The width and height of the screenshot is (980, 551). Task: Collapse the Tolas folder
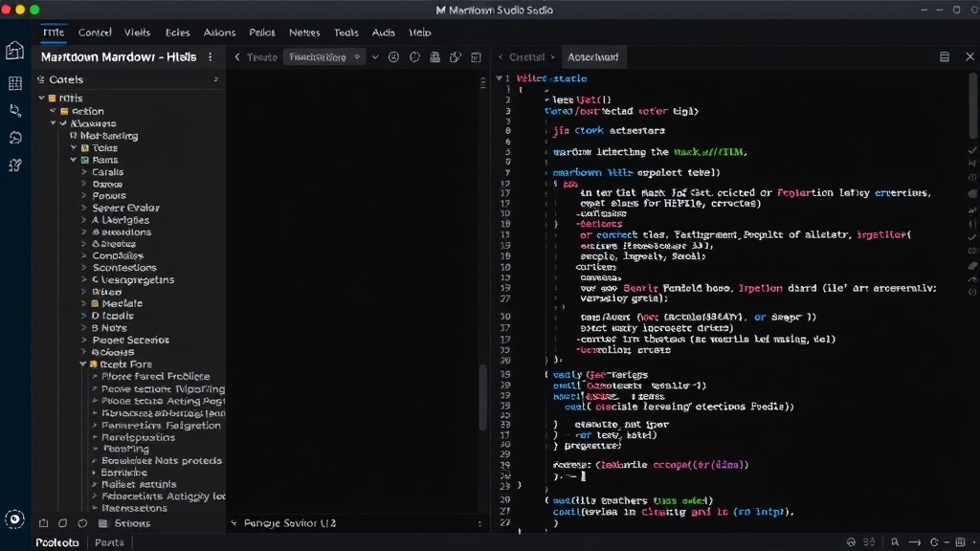pos(74,148)
